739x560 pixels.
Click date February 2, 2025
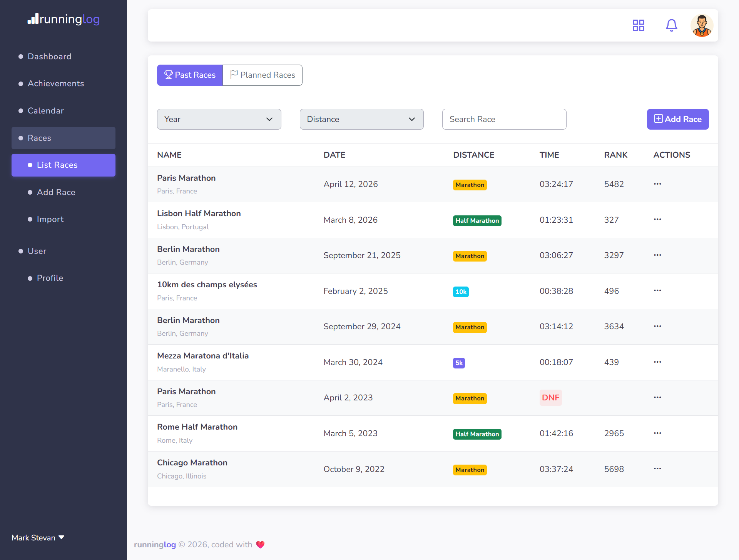point(356,291)
